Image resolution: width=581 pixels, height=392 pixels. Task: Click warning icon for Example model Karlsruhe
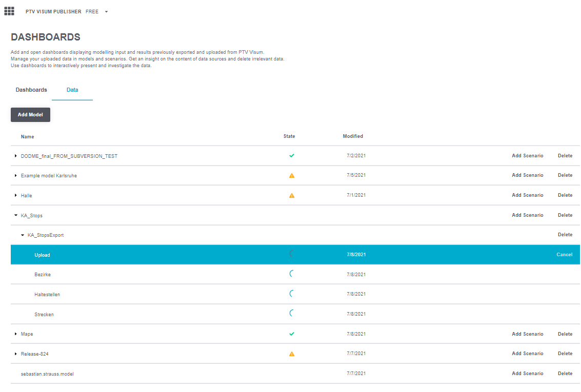pyautogui.click(x=292, y=175)
